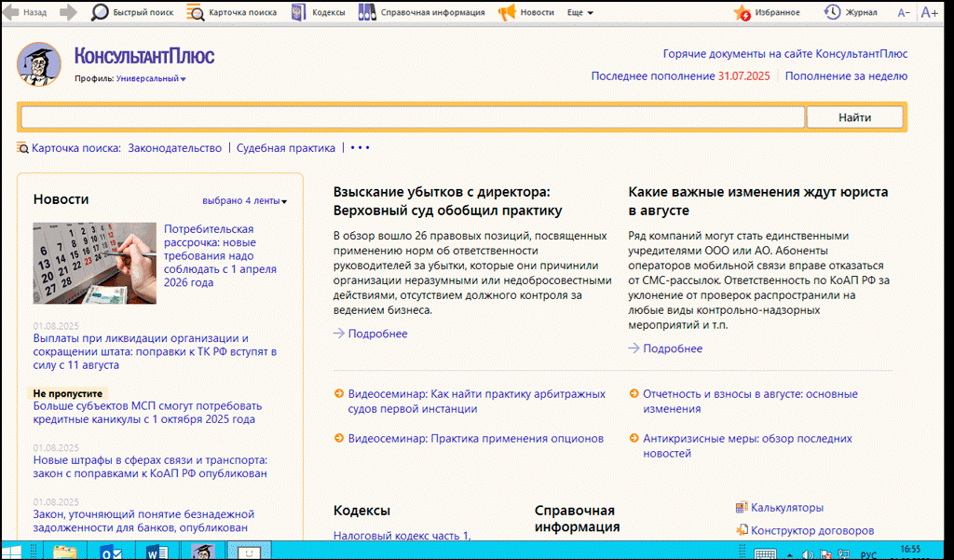Screen dimensions: 954x560
Task: Open on-screen keyboard tray icon
Action: coord(765,554)
